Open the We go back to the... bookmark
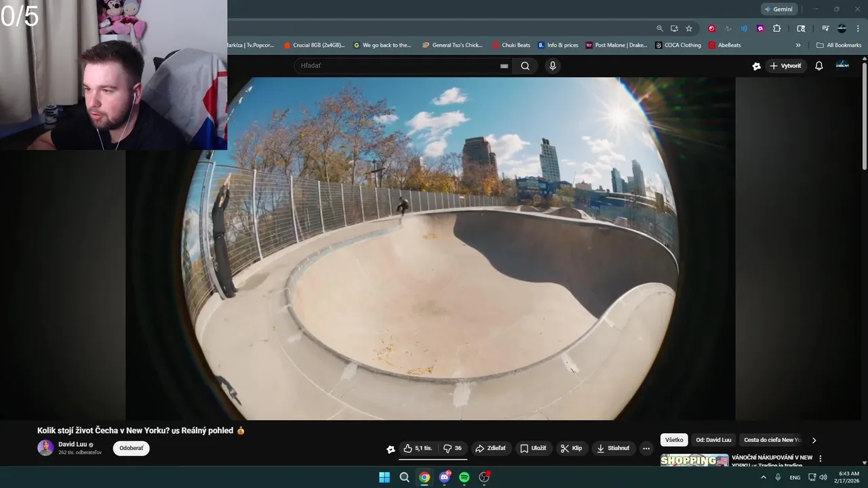The height and width of the screenshot is (488, 868). pyautogui.click(x=382, y=45)
